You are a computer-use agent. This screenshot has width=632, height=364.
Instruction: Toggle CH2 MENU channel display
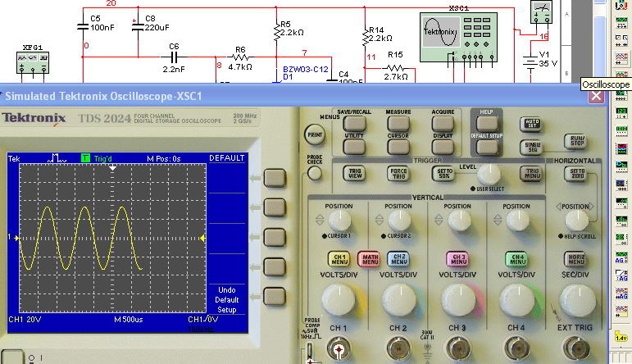tap(398, 259)
